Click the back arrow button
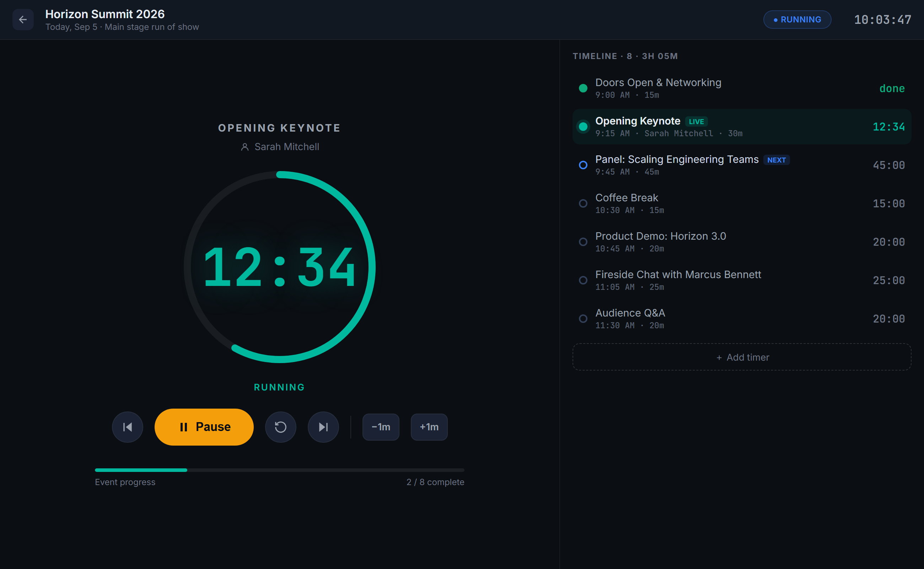Image resolution: width=924 pixels, height=569 pixels. click(x=23, y=20)
